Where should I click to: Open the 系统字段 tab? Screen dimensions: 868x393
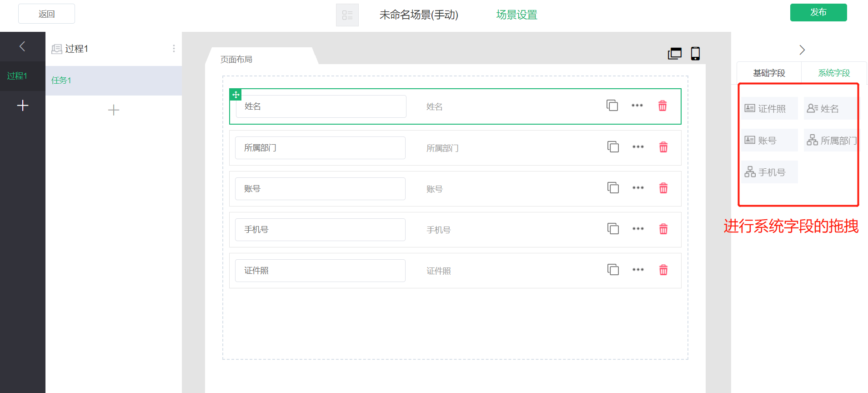coord(834,73)
